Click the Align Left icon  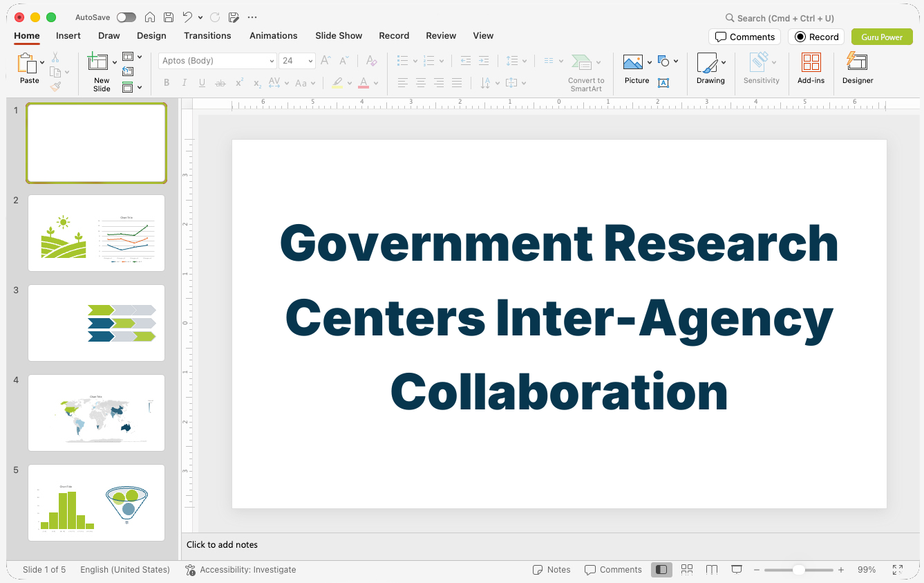[x=402, y=83]
